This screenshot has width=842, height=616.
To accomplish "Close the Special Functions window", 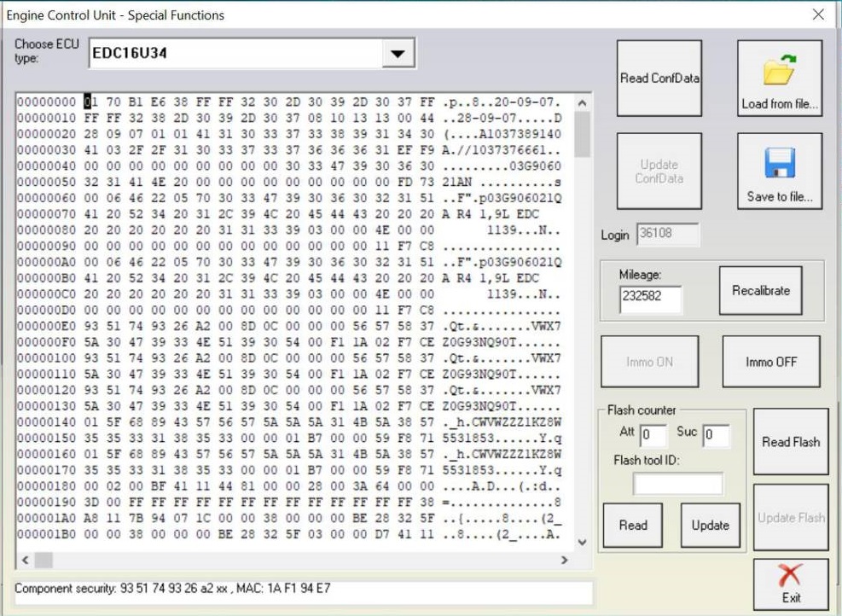I will click(x=818, y=15).
